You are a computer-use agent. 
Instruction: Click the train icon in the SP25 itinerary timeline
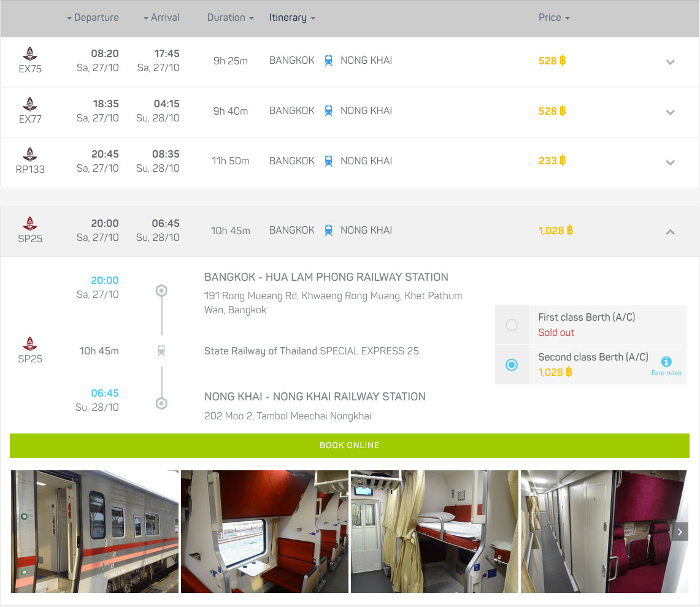click(161, 350)
